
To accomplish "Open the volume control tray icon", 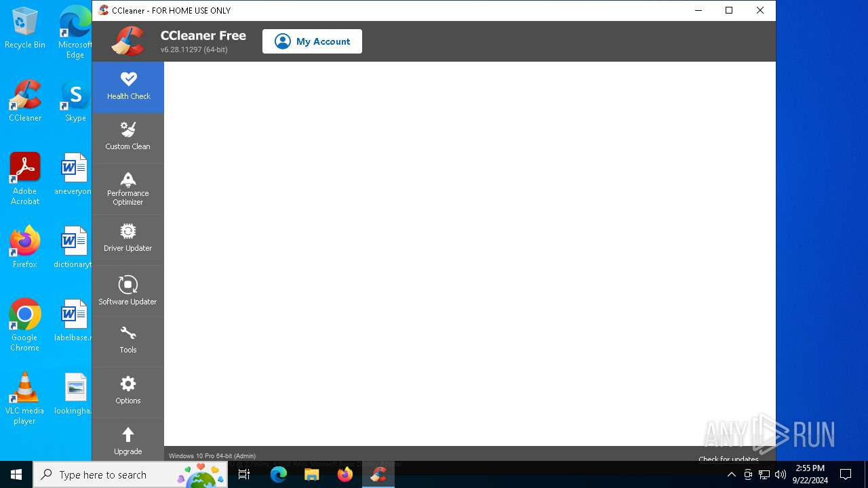I will 781,474.
